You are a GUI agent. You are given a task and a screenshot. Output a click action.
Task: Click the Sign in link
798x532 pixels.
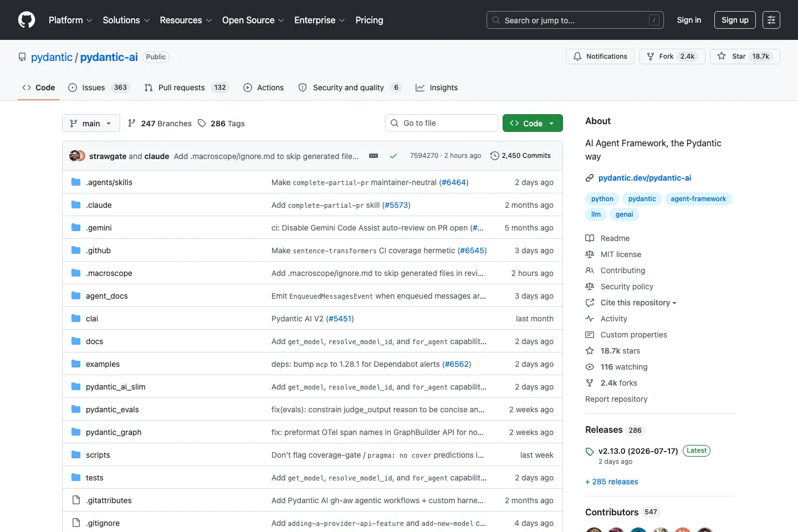(689, 20)
